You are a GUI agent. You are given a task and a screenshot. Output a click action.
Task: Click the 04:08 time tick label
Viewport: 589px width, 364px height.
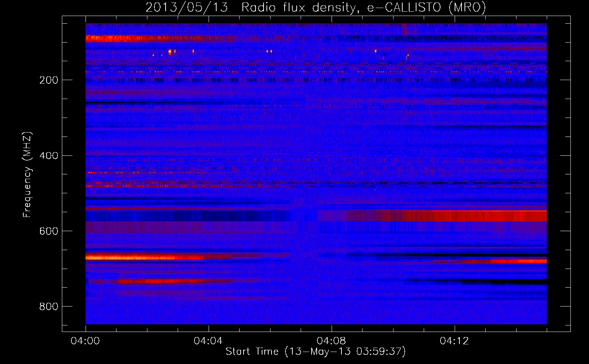click(331, 341)
